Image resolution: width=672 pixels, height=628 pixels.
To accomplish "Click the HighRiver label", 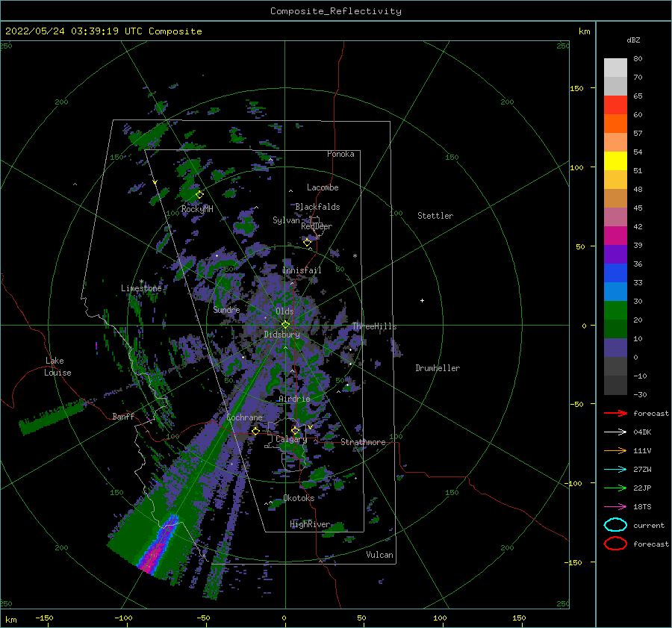I will click(310, 524).
